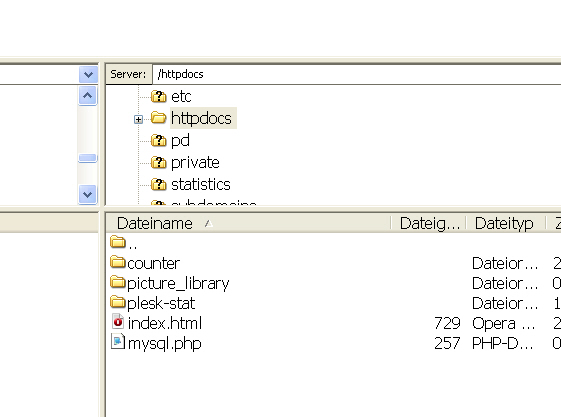Sort by the Dateig... column header

tap(429, 224)
